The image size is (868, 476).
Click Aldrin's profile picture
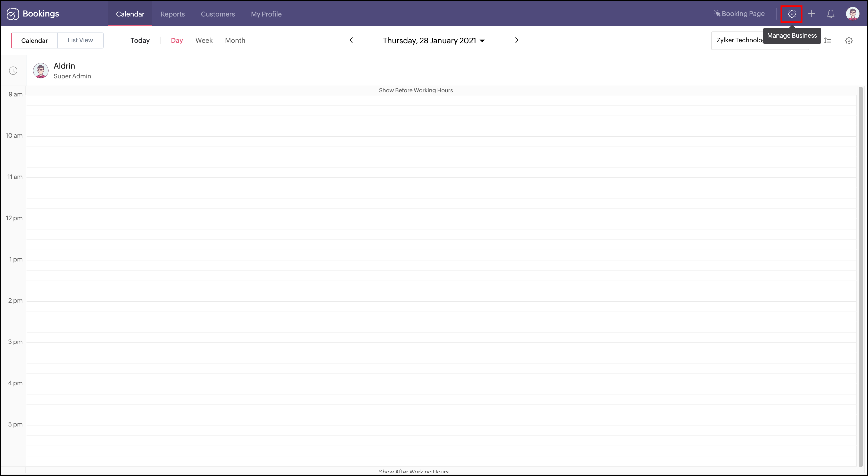[x=41, y=70]
